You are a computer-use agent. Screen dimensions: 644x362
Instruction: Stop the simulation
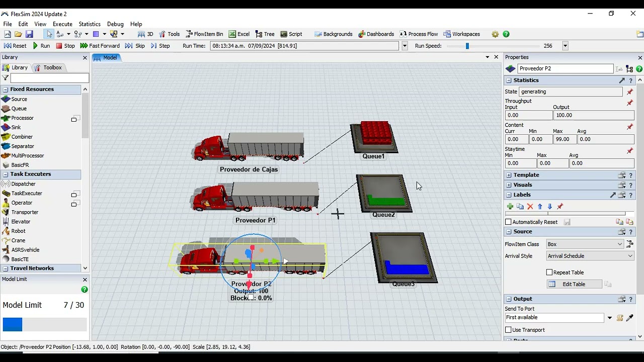click(x=65, y=46)
